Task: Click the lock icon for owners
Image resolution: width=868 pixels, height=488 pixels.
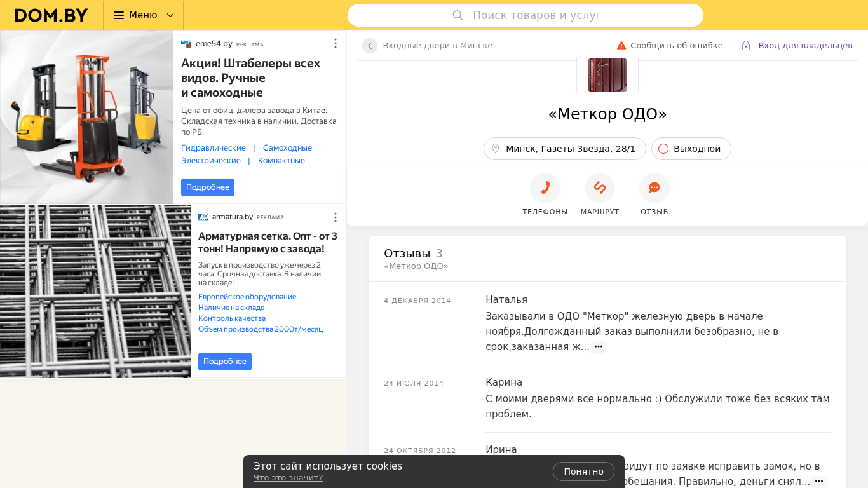Action: [746, 46]
